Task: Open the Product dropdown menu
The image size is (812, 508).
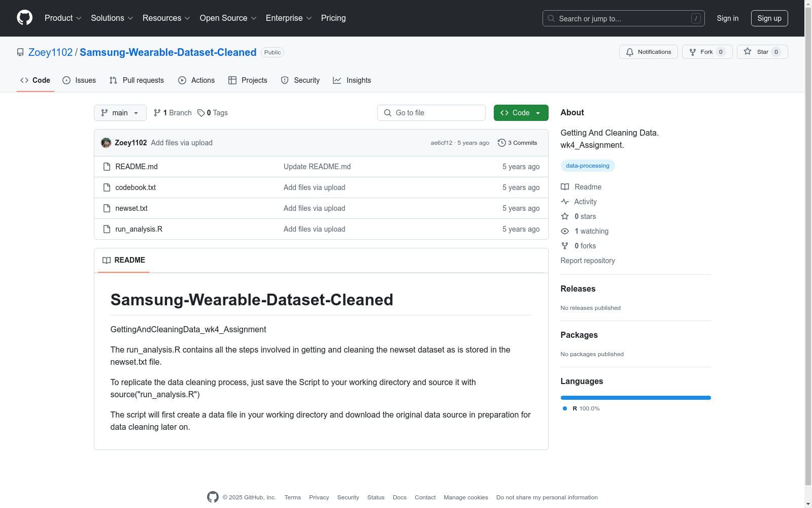Action: [x=63, y=18]
